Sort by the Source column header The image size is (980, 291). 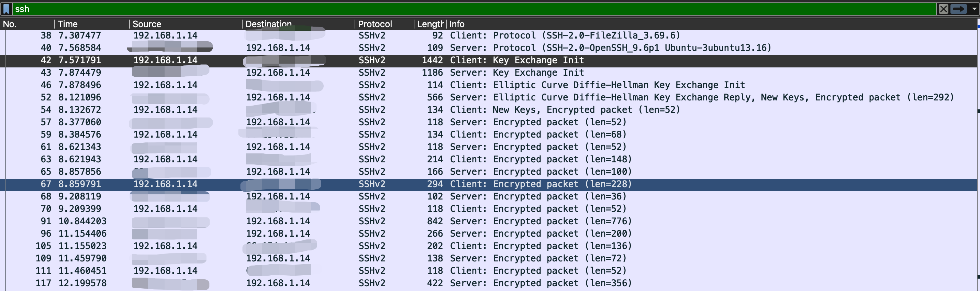[186, 24]
